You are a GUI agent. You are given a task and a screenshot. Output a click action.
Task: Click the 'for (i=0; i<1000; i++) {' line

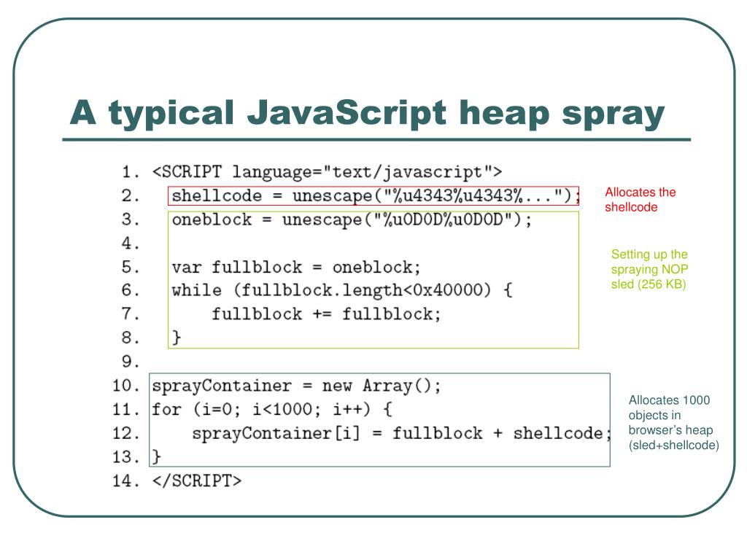(272, 410)
